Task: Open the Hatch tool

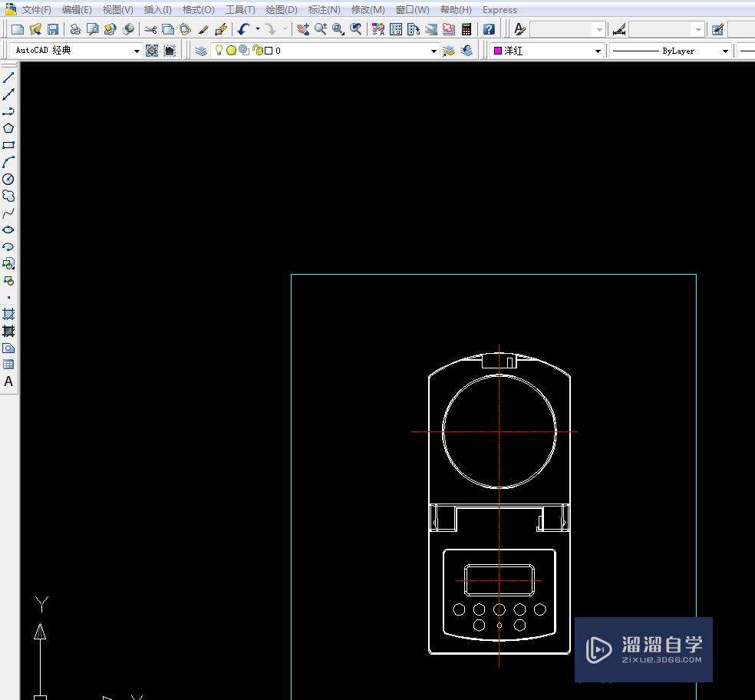Action: pyautogui.click(x=8, y=314)
